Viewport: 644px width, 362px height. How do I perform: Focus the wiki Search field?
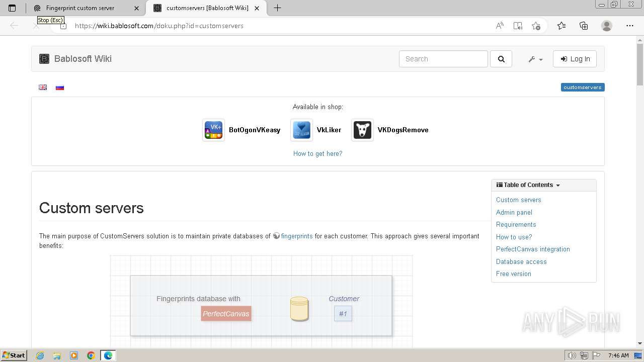[443, 59]
